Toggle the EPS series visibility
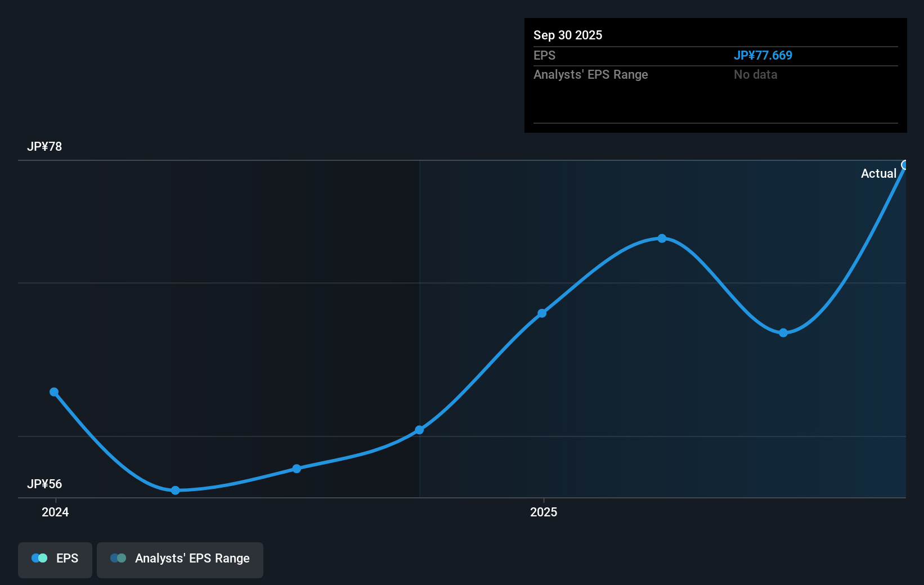 tap(55, 560)
